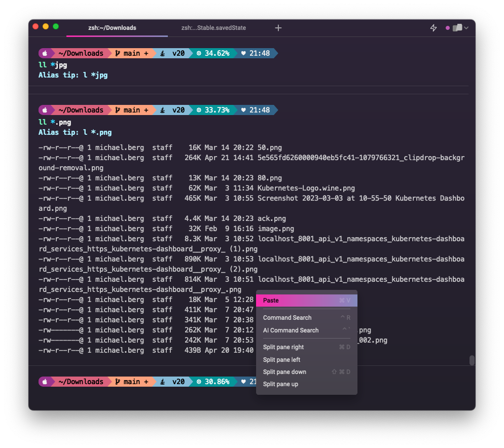
Task: Click the Apple logo in the prompt header
Action: [x=45, y=53]
